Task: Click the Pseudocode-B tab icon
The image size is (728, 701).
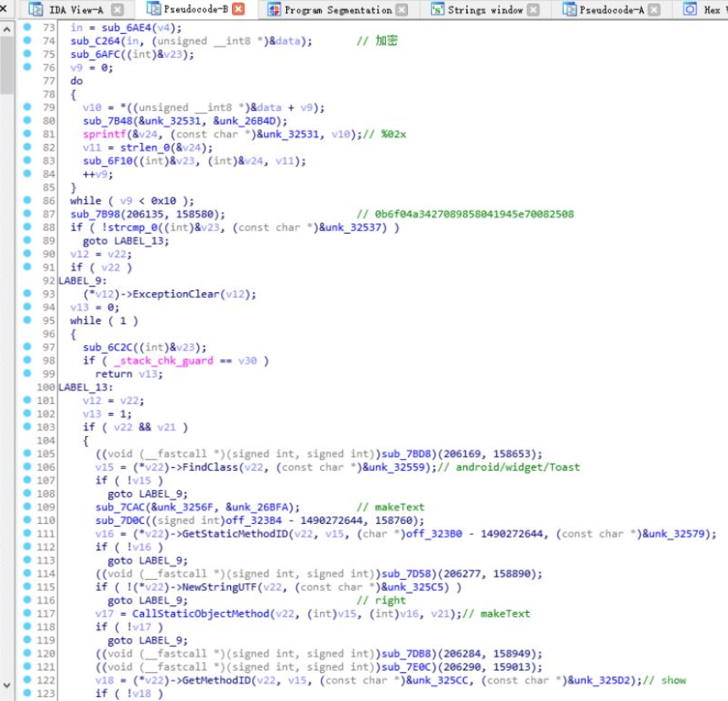Action: pyautogui.click(x=153, y=8)
